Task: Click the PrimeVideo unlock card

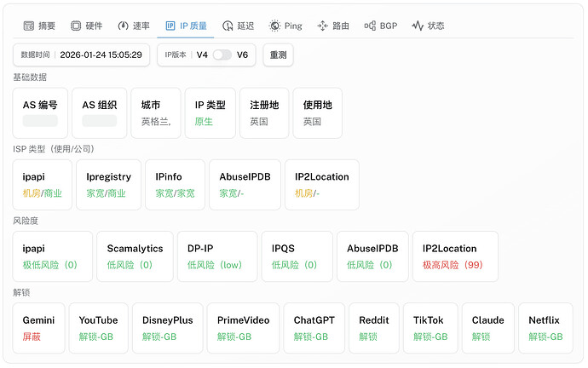Action: [x=244, y=328]
